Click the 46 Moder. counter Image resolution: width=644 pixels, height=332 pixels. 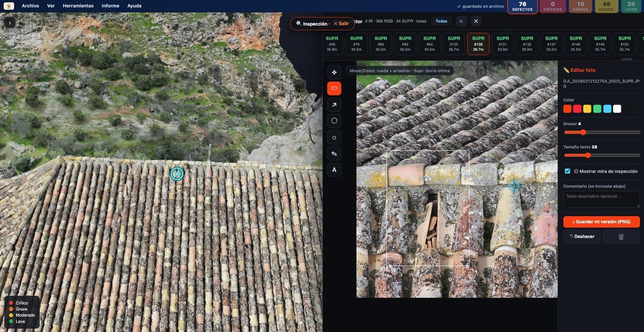pyautogui.click(x=607, y=6)
